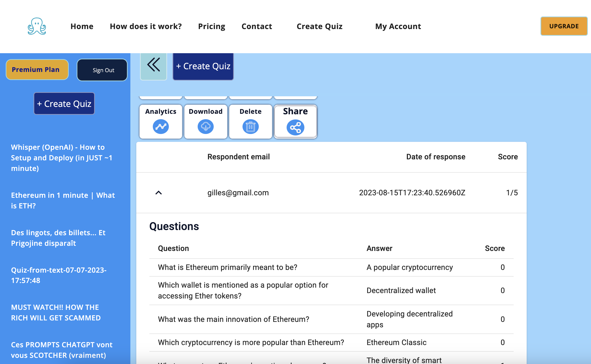The height and width of the screenshot is (364, 591).
Task: Click sidebar + Create Quiz button
Action: [x=64, y=104]
